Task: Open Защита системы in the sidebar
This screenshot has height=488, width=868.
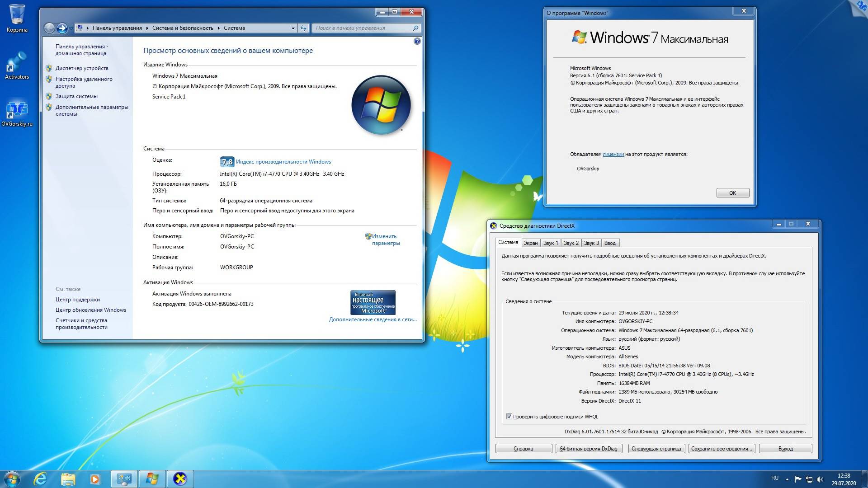Action: pyautogui.click(x=76, y=96)
